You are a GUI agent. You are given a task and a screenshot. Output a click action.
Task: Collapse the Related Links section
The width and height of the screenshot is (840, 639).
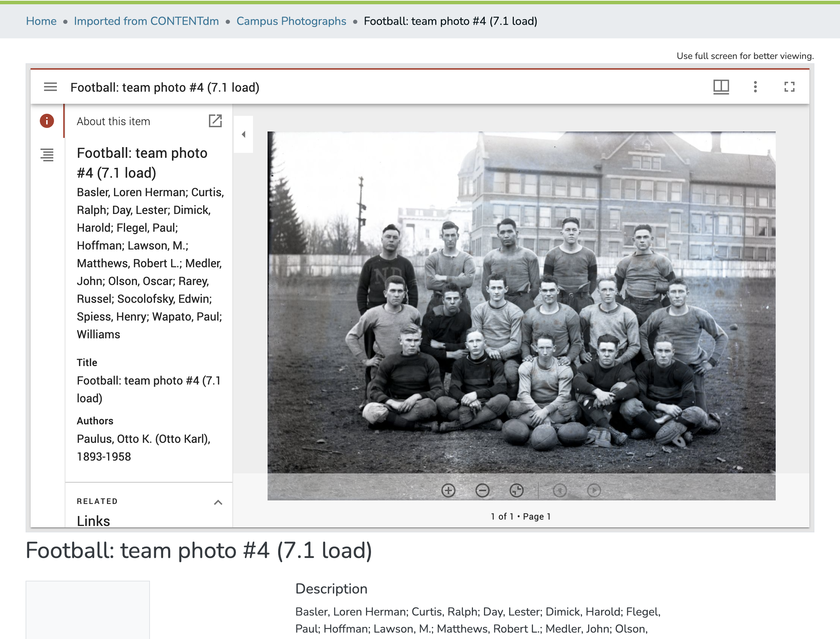click(x=218, y=503)
